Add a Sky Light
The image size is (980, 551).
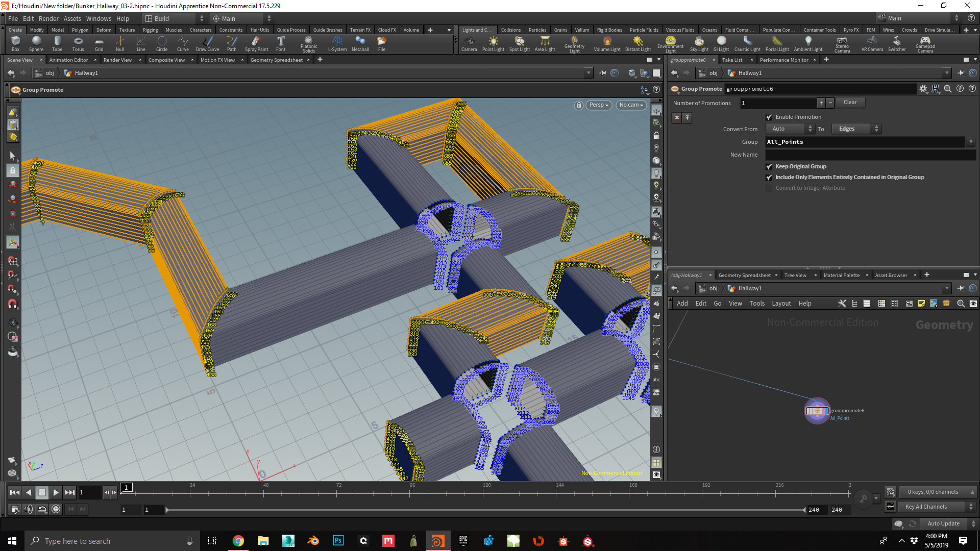coord(699,43)
